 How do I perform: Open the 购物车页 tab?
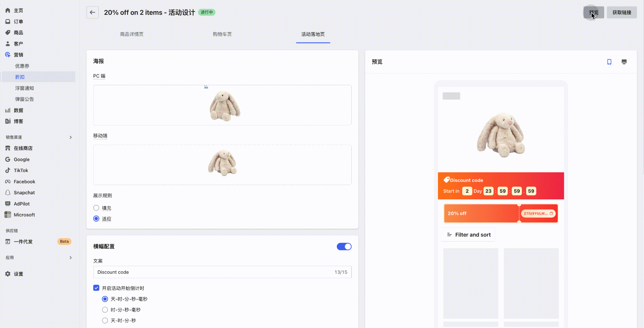(x=222, y=34)
